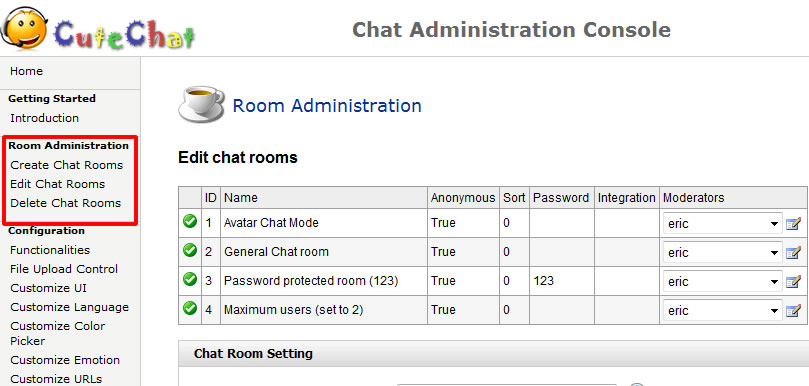Open Delete Chat Rooms link

66,203
